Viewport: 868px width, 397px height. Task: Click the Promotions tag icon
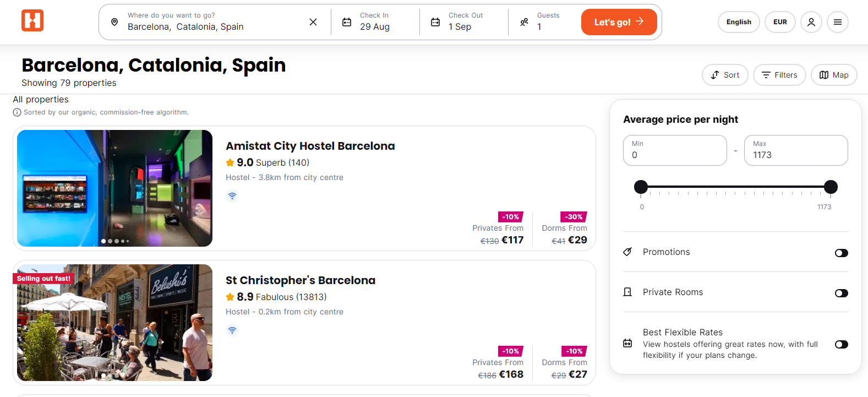(x=627, y=252)
